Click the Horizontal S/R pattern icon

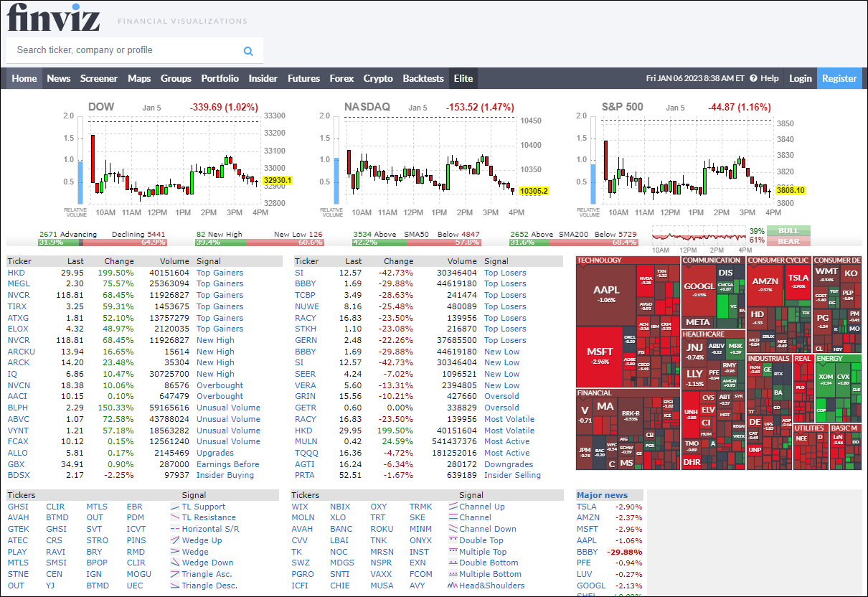pos(175,529)
